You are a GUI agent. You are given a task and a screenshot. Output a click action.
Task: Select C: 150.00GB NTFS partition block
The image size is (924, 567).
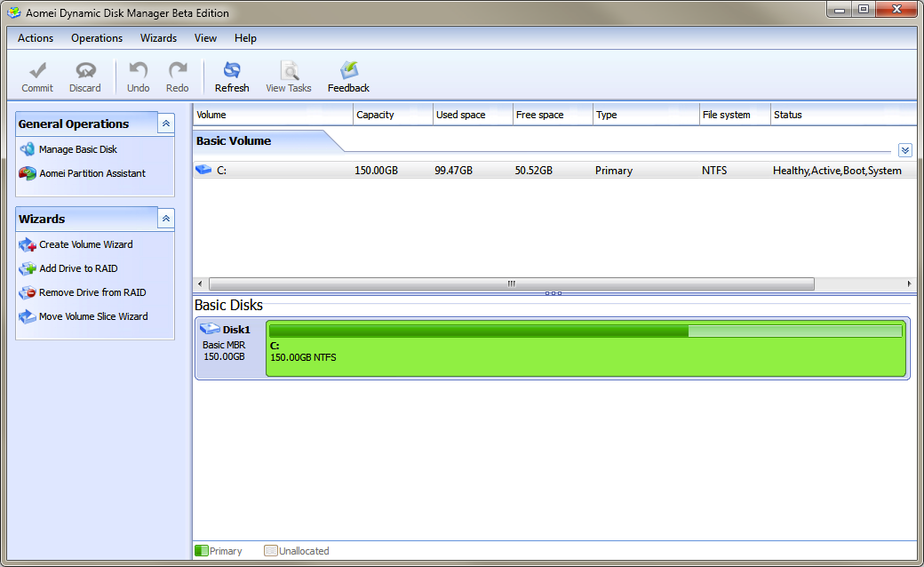click(585, 348)
